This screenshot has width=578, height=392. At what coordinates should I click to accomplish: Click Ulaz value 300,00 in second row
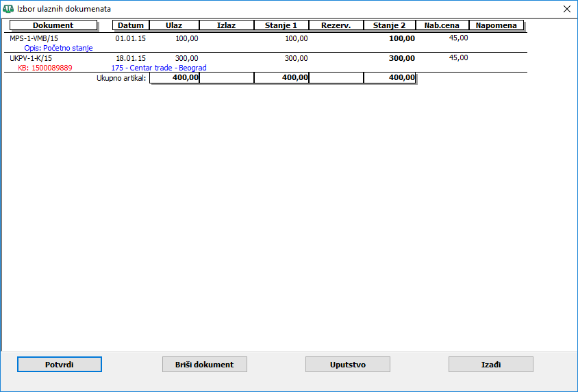tap(187, 58)
